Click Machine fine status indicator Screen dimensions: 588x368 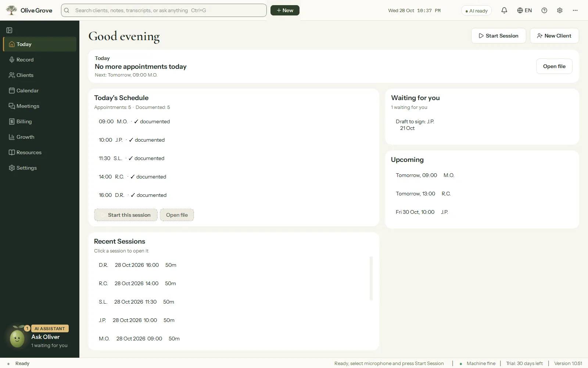478,363
